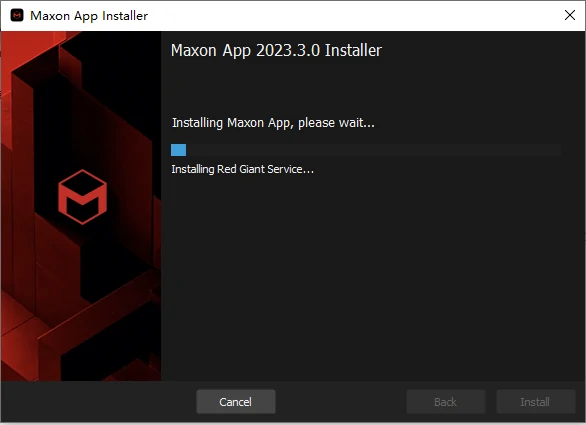Screen dimensions: 586x425
Task: Close the Maxon App Installer window
Action: [570, 15]
